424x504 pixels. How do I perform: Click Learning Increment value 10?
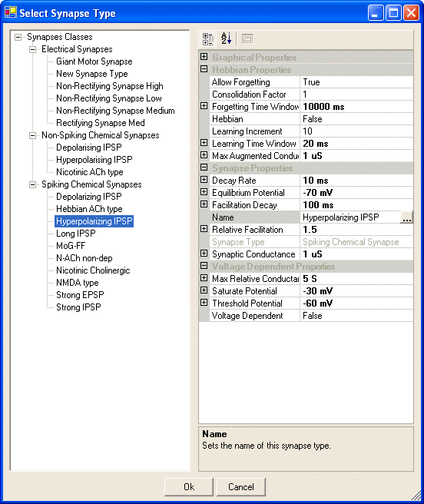coord(357,131)
